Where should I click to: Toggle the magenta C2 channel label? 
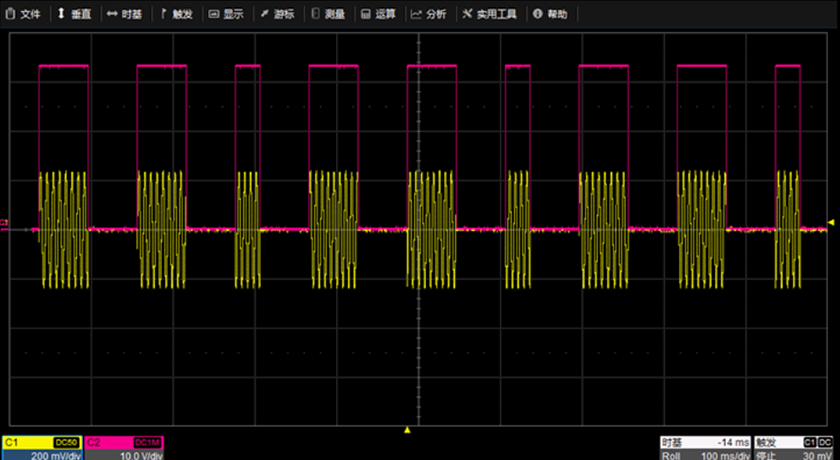click(x=95, y=441)
